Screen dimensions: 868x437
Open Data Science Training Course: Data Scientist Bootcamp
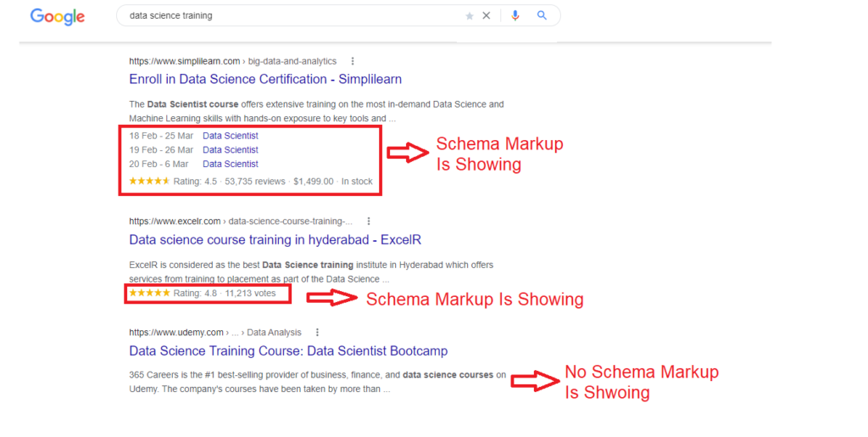click(x=288, y=351)
